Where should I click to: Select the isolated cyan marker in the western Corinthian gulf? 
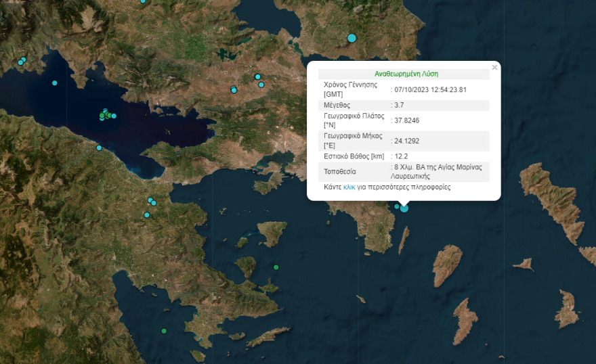click(x=54, y=83)
